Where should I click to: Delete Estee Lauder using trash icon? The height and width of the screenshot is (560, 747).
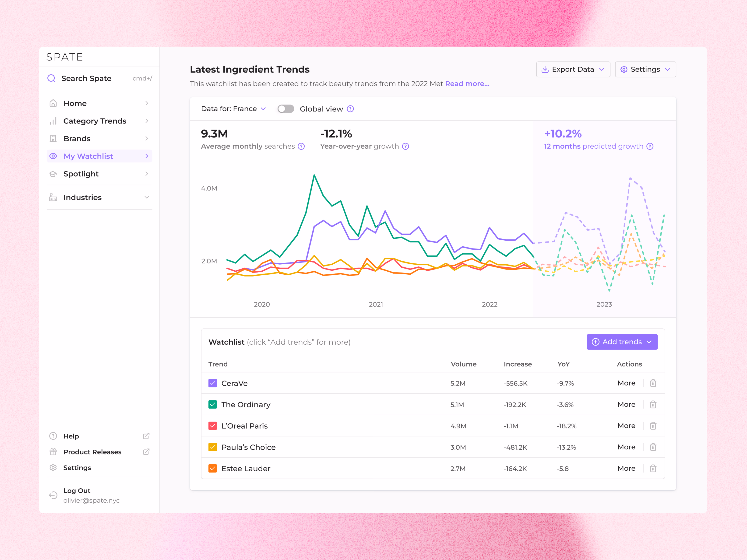(653, 469)
